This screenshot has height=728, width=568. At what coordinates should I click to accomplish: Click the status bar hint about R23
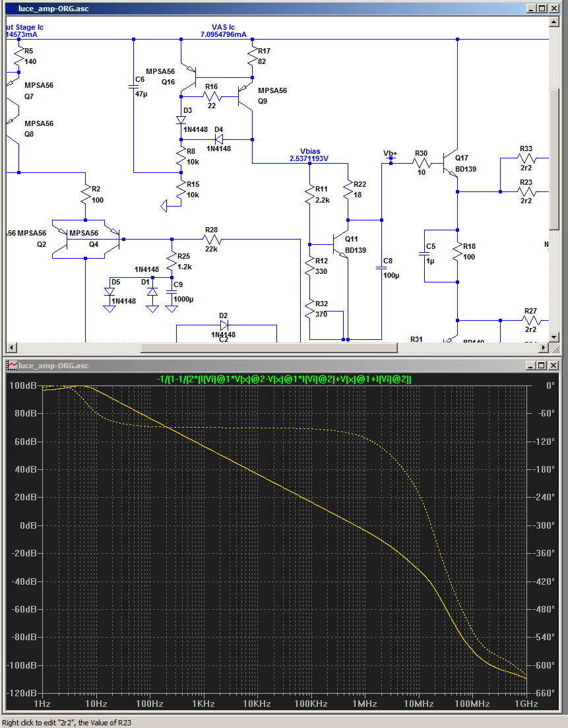coord(67,723)
